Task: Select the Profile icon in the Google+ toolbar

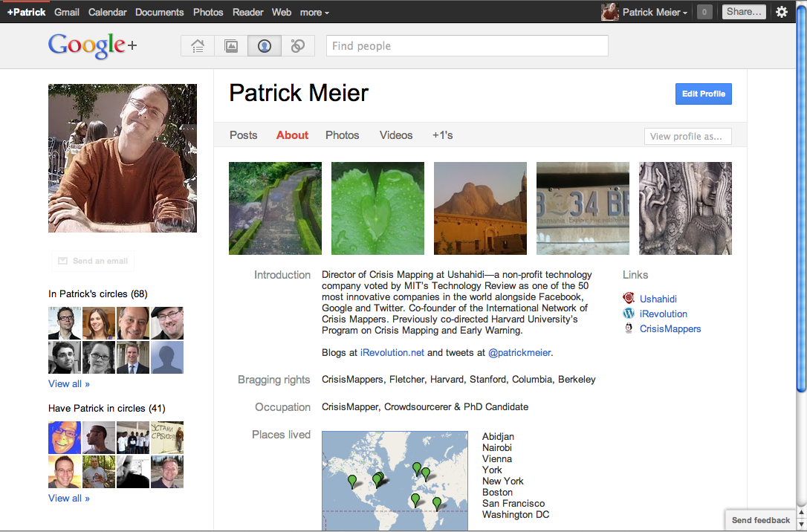Action: pyautogui.click(x=265, y=46)
